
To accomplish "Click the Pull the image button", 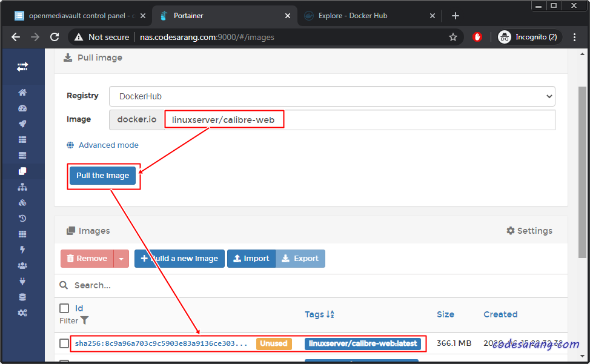I will coord(103,176).
